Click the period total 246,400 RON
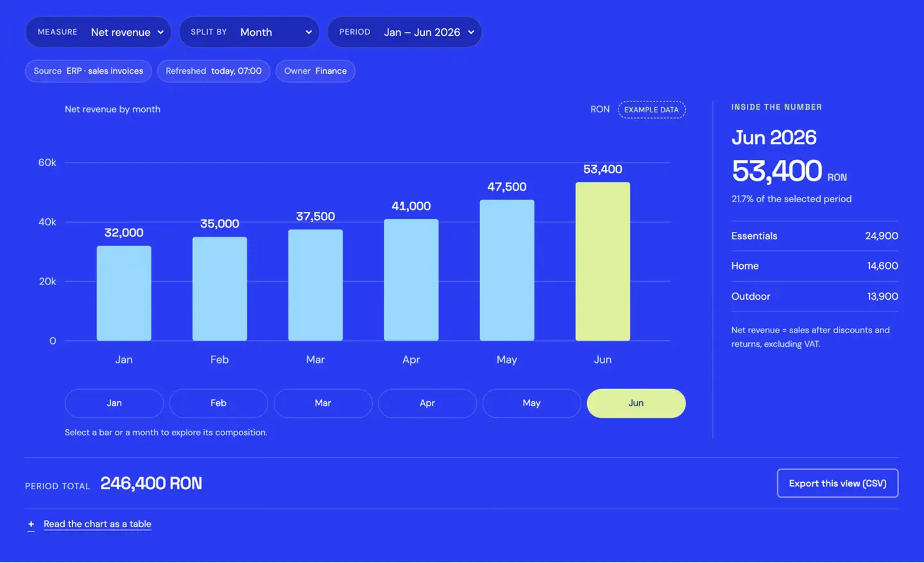This screenshot has width=924, height=563. pos(151,483)
